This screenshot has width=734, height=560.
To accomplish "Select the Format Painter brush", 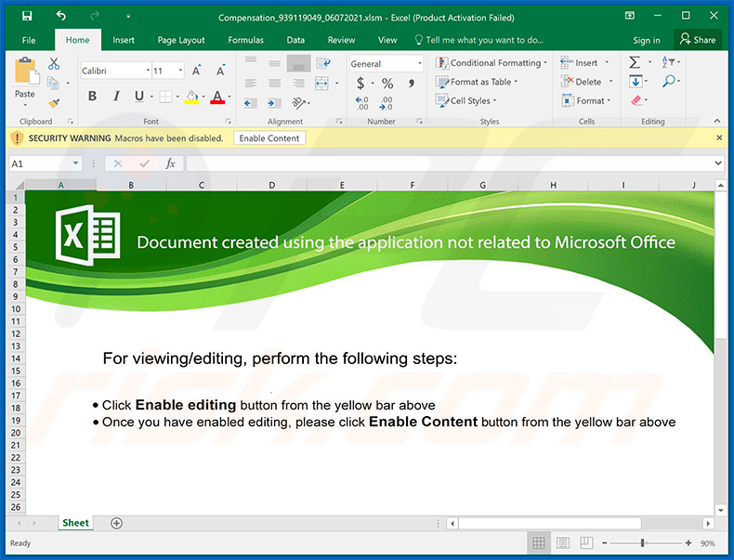I will [54, 103].
